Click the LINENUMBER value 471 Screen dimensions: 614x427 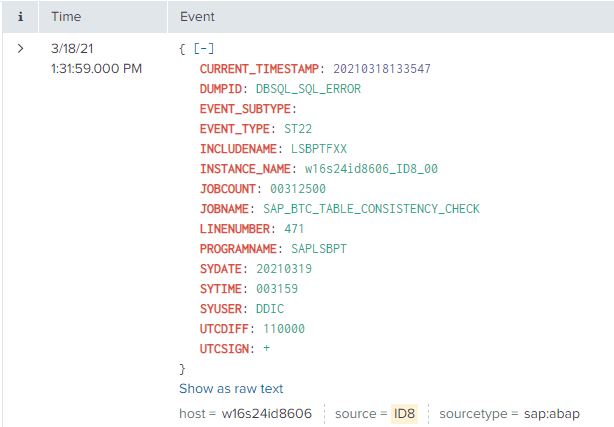click(x=294, y=229)
